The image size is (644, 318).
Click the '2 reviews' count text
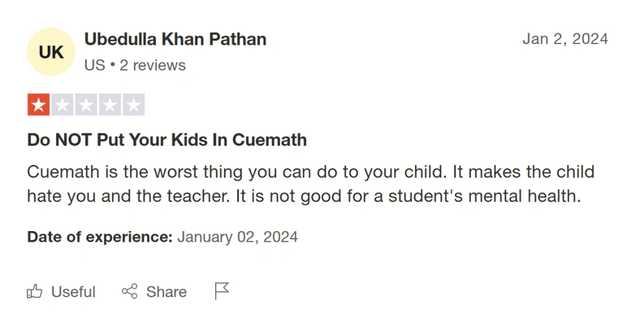(153, 65)
